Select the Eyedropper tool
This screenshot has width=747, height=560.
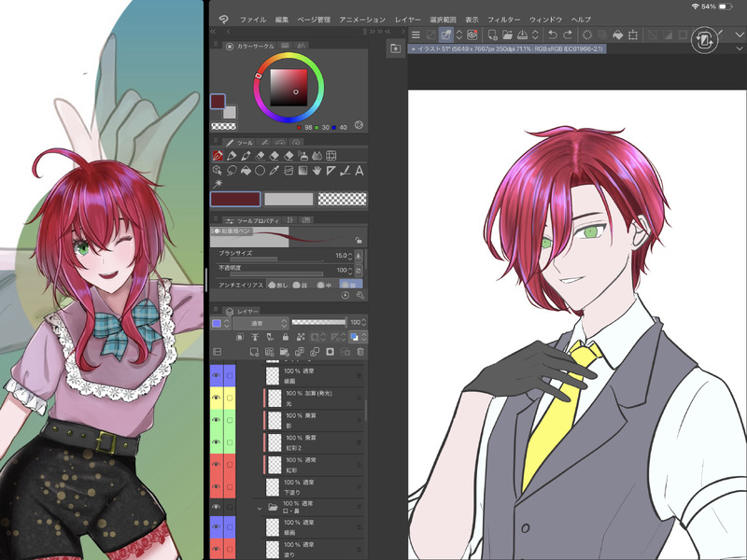[x=274, y=171]
